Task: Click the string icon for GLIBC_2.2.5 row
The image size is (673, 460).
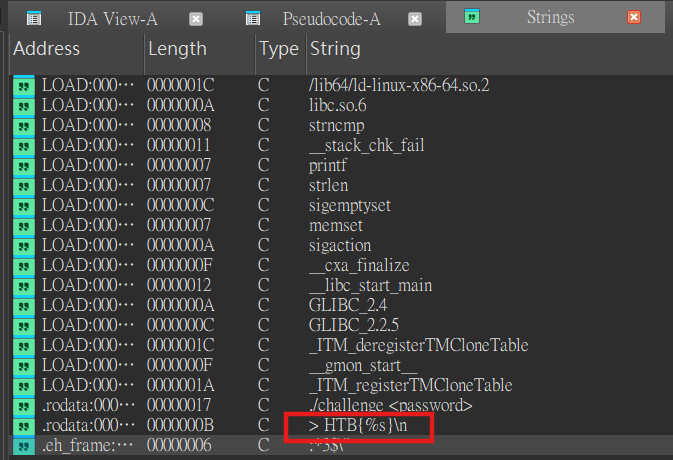Action: tap(24, 325)
